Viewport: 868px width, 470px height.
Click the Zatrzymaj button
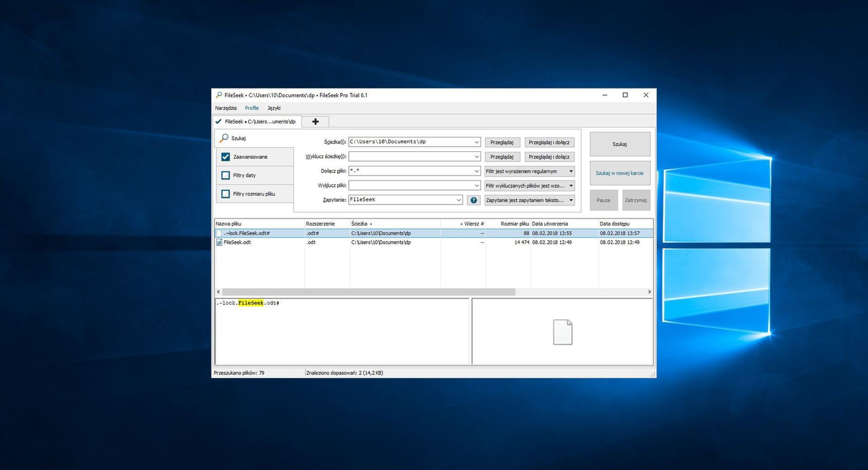click(636, 200)
